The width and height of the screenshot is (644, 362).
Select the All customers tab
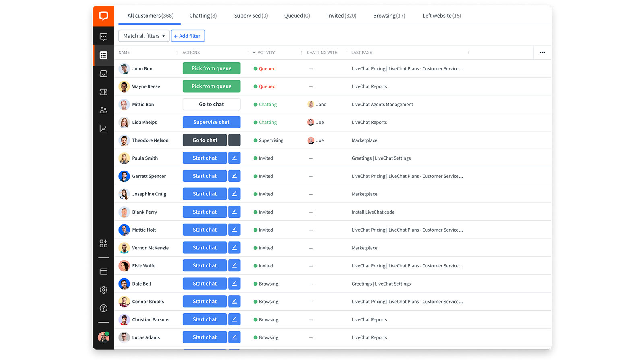pos(151,16)
